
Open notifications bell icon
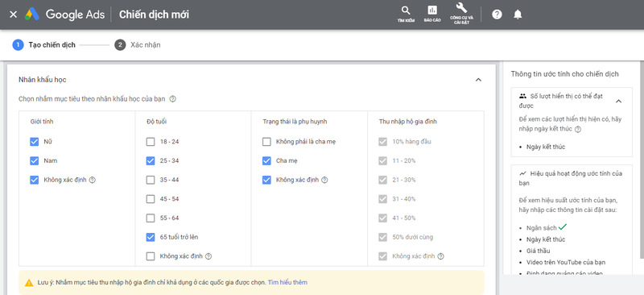(518, 15)
